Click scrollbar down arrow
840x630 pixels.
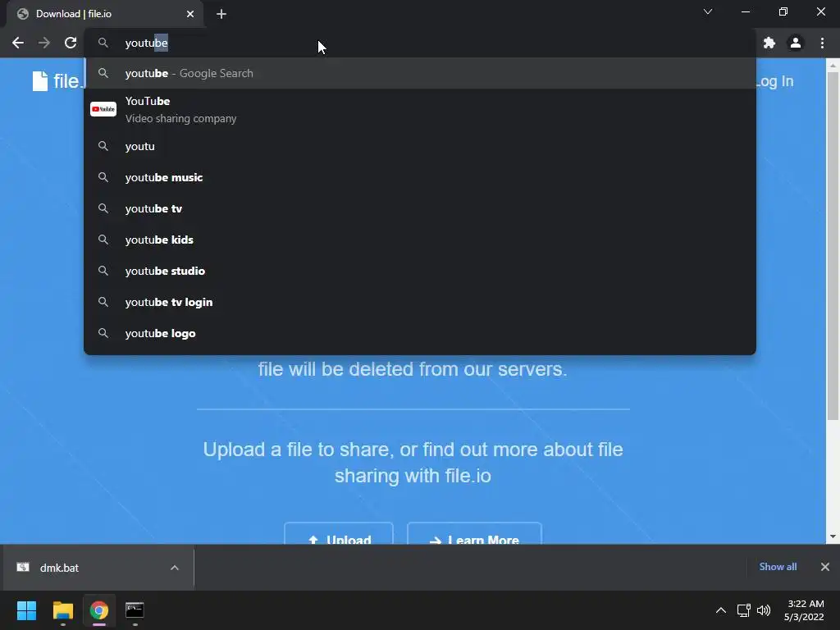click(833, 536)
